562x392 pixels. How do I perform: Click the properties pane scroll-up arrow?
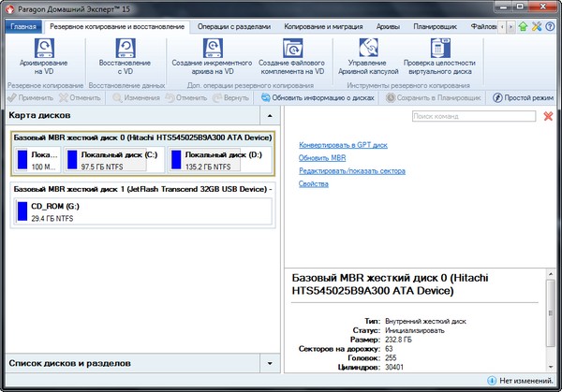click(551, 274)
